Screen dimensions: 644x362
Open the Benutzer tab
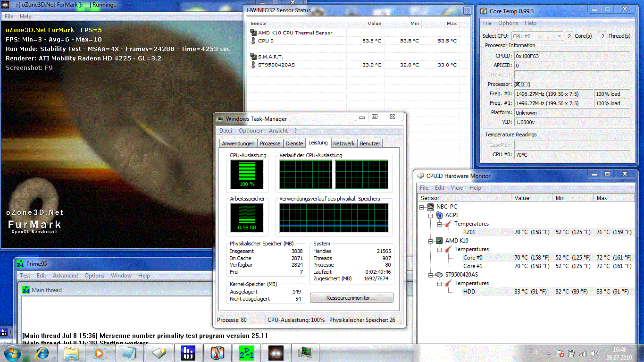pyautogui.click(x=370, y=143)
